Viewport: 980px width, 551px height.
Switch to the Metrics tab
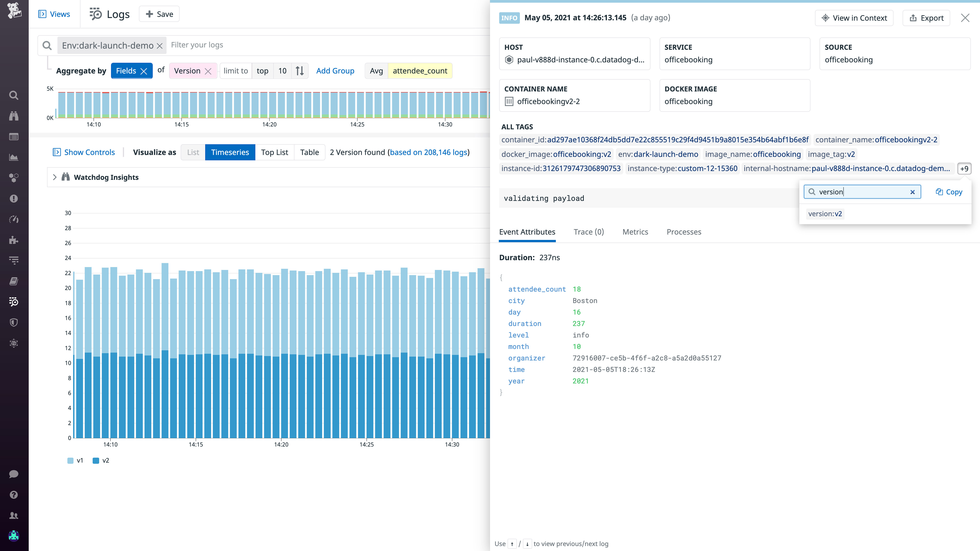pyautogui.click(x=635, y=231)
